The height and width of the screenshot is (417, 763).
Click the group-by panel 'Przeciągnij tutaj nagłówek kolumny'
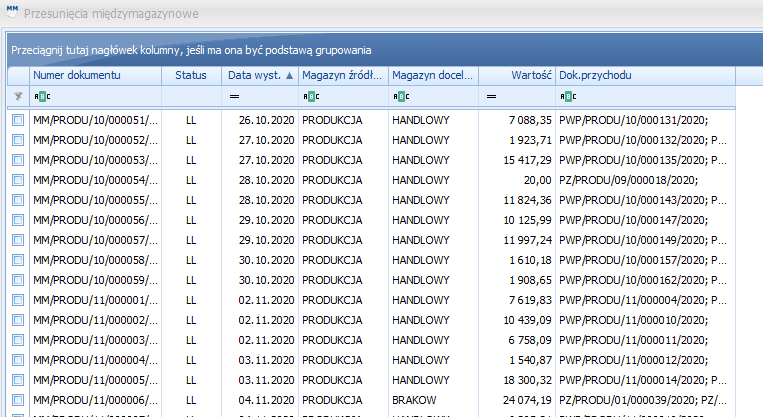(385, 50)
